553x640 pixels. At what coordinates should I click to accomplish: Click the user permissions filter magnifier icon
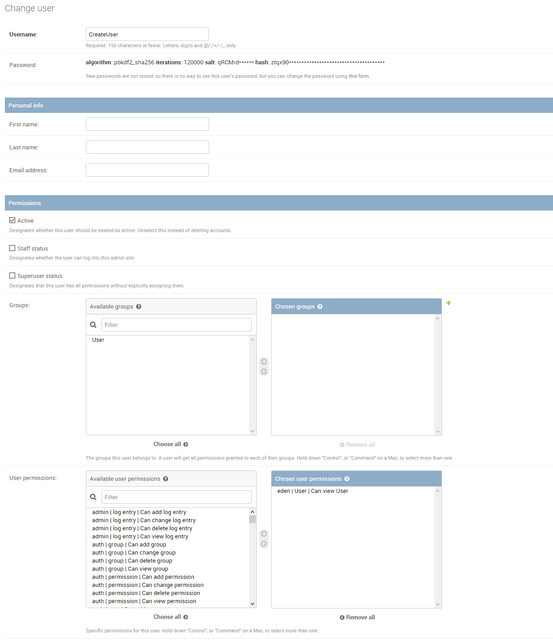click(x=93, y=497)
